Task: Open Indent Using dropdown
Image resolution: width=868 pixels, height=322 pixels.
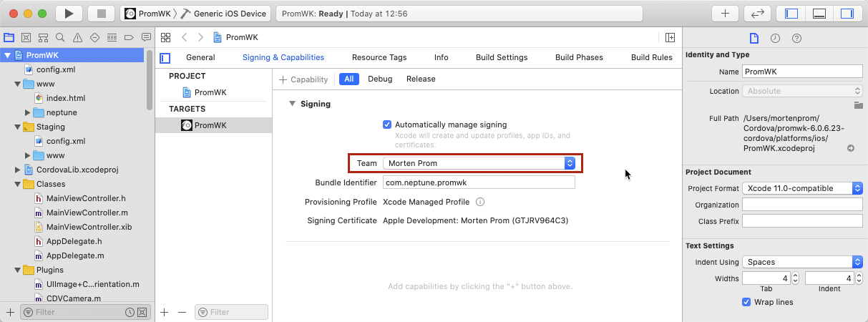Action: [x=802, y=262]
